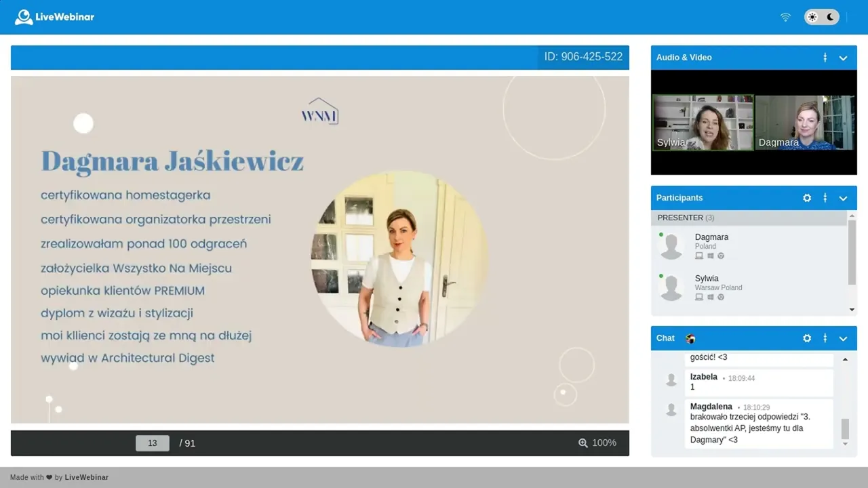Click the laptop device icon under Dagmara
The image size is (868, 488).
coord(699,256)
